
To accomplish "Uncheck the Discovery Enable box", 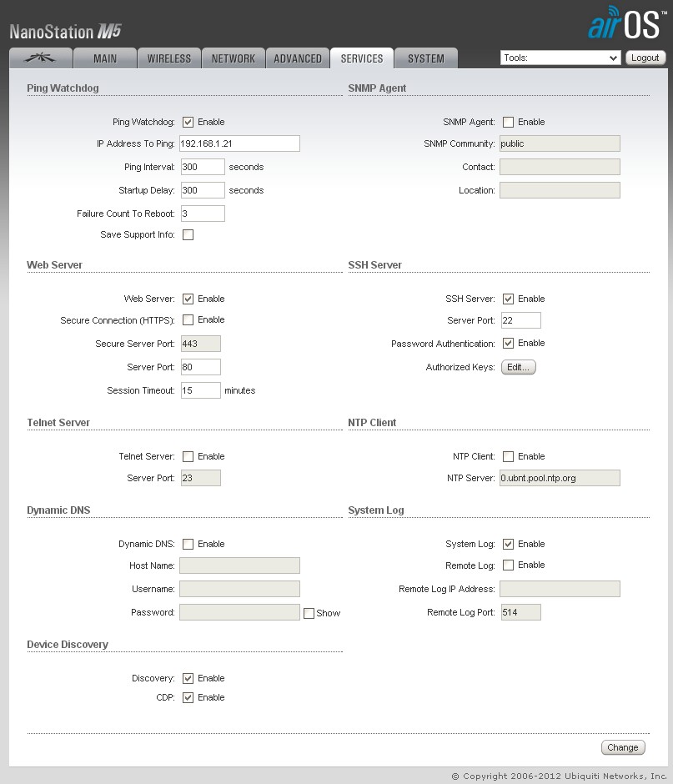I will [x=188, y=679].
